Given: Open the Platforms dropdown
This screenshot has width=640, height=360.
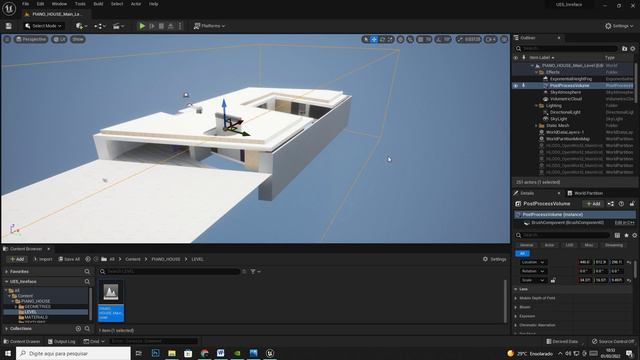Looking at the screenshot, I should point(209,26).
